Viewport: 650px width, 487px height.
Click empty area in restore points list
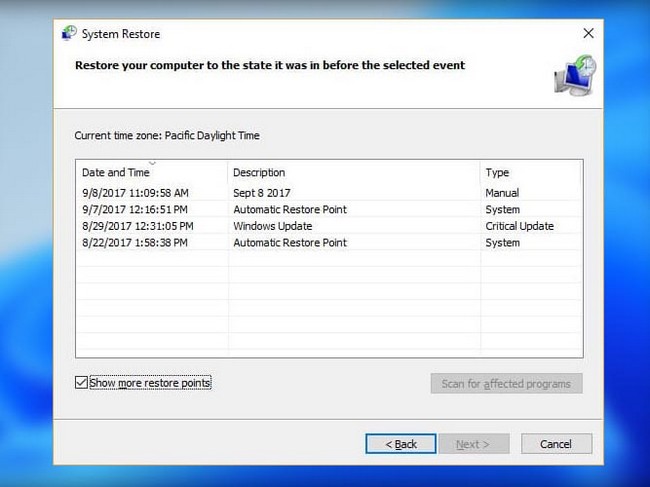[x=330, y=310]
